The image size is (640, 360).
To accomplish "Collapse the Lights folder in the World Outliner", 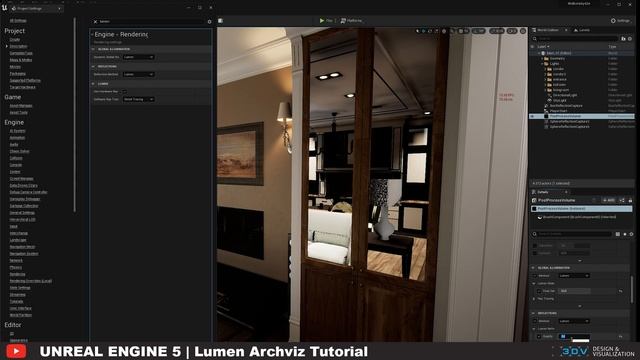I will pyautogui.click(x=542, y=64).
